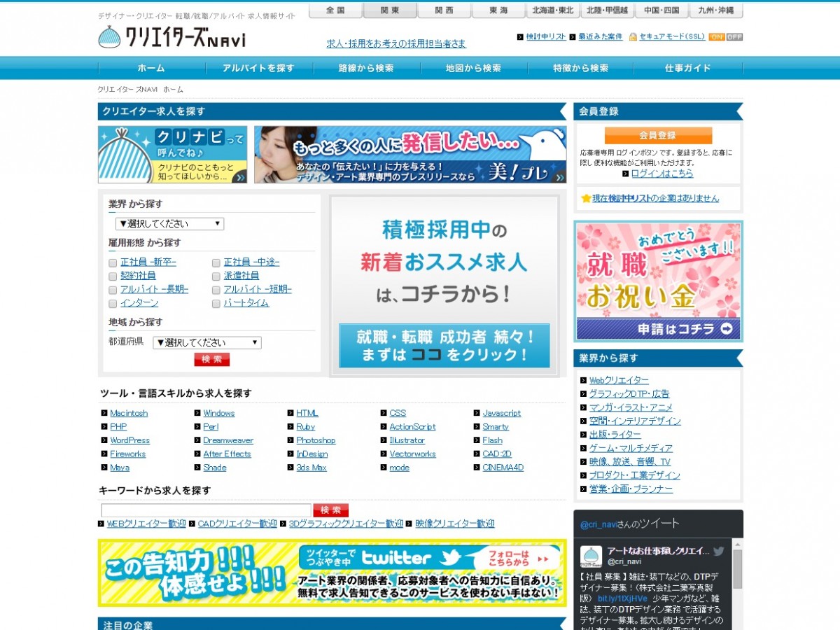Viewport: 840px width, 630px height.
Task: Click the クリエイターズNAVI logo icon
Action: [x=110, y=37]
